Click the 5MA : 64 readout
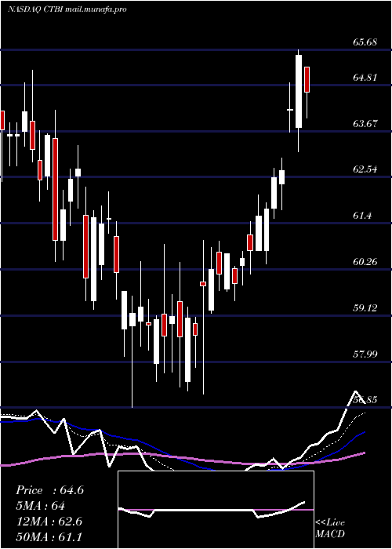 coord(40,506)
